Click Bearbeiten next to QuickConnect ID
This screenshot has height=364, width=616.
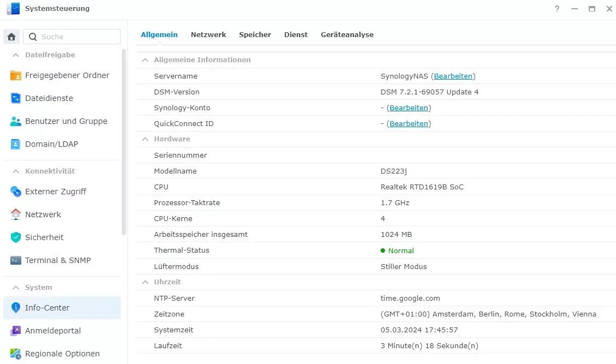(409, 123)
